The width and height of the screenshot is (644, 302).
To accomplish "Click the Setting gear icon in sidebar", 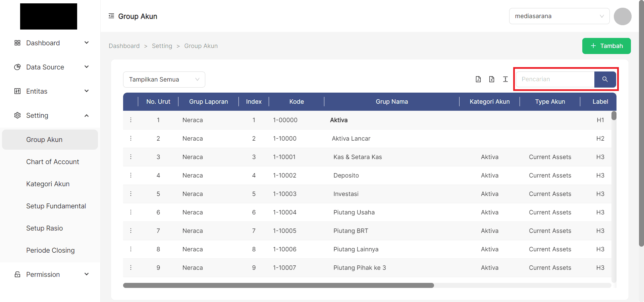I will [x=17, y=115].
